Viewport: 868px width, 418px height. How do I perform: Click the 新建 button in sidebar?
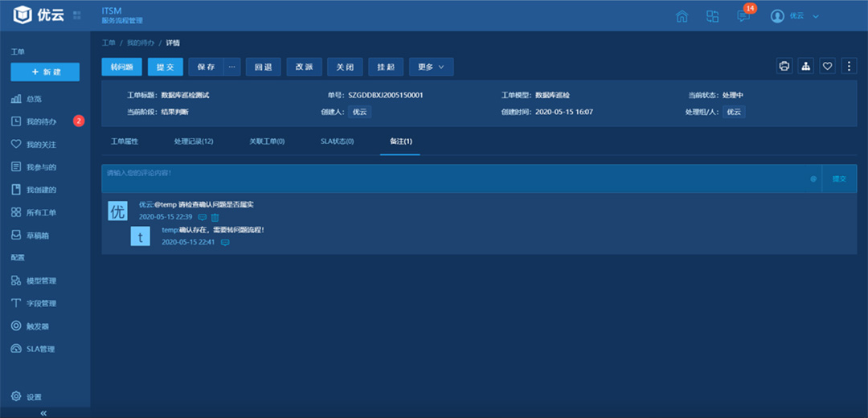tap(45, 72)
